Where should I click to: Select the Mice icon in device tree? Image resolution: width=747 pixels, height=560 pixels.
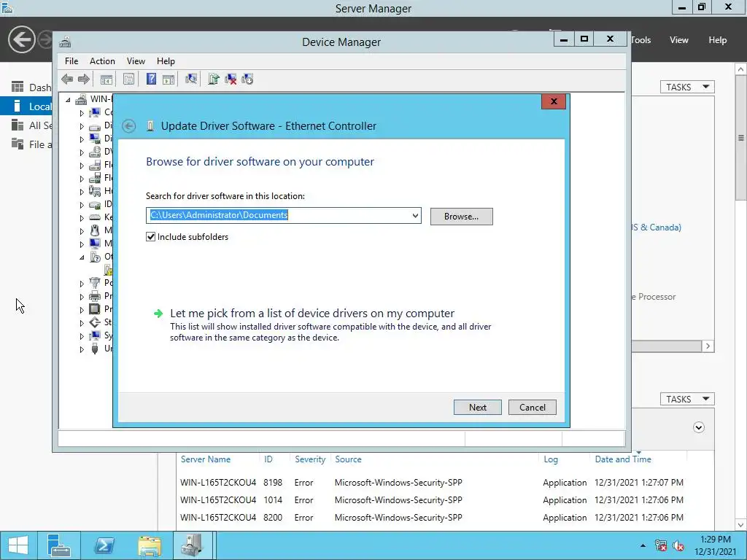(95, 230)
